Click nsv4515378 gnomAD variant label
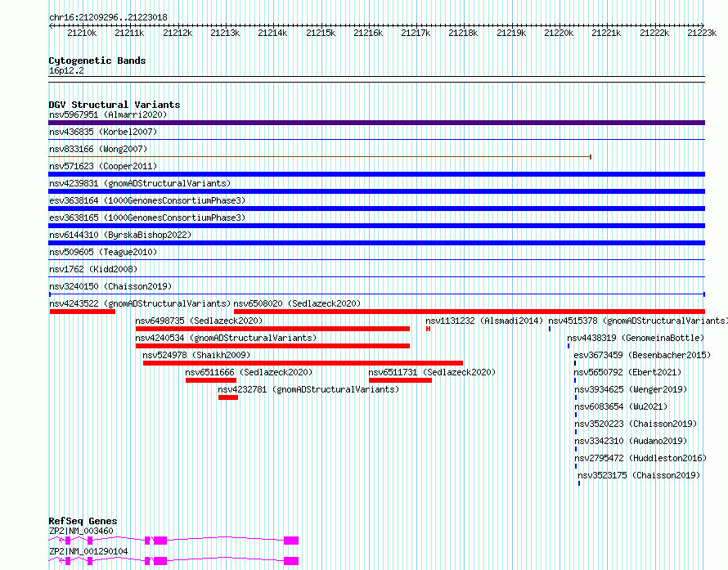 click(x=638, y=321)
